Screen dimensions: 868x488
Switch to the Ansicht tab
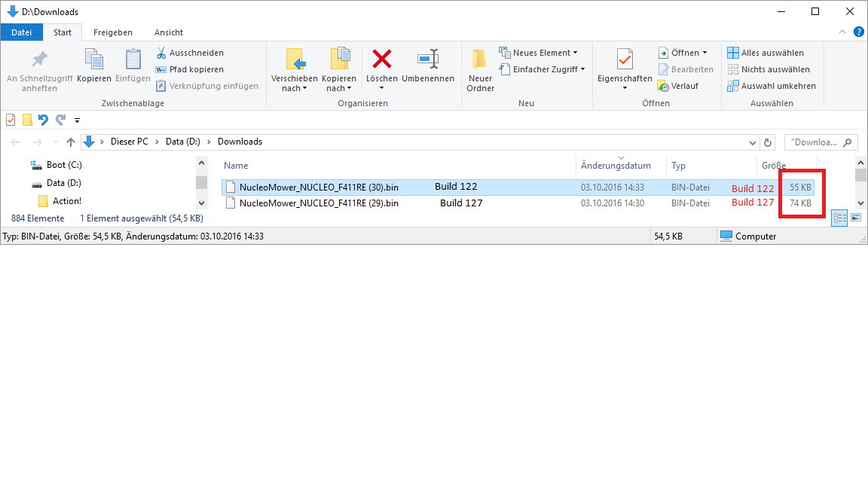[169, 32]
